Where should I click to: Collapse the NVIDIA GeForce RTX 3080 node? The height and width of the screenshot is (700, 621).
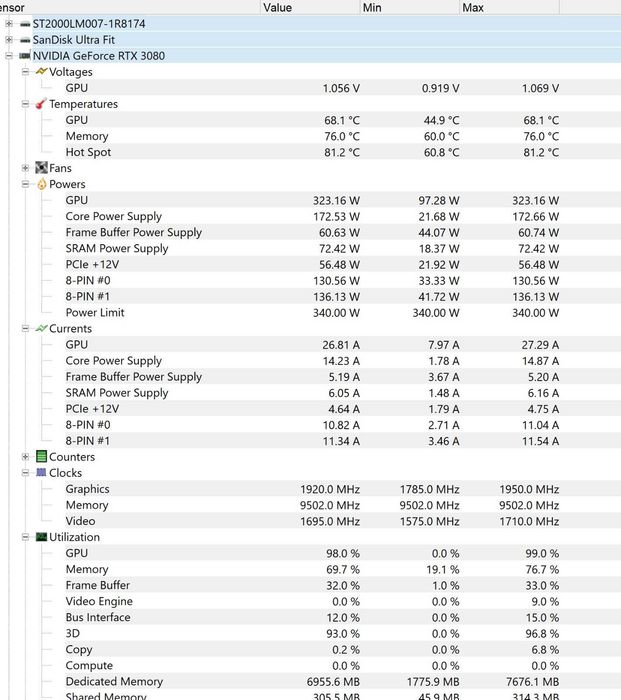tap(8, 56)
